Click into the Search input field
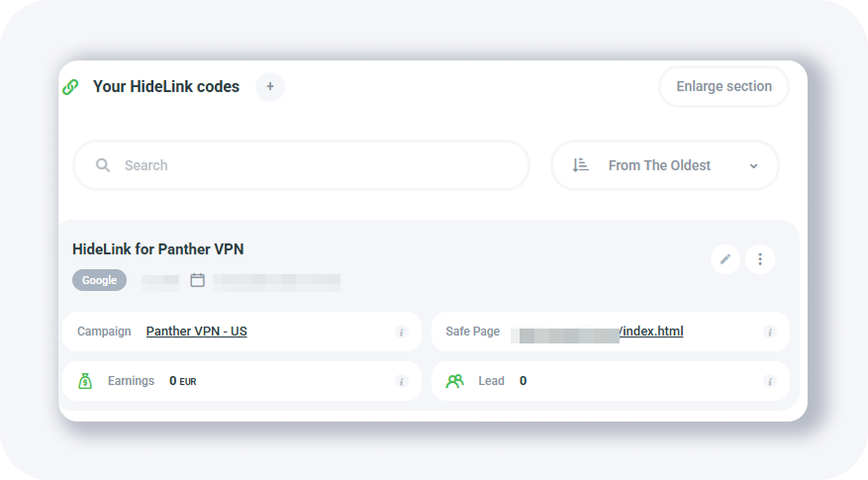This screenshot has height=480, width=868. 317,165
